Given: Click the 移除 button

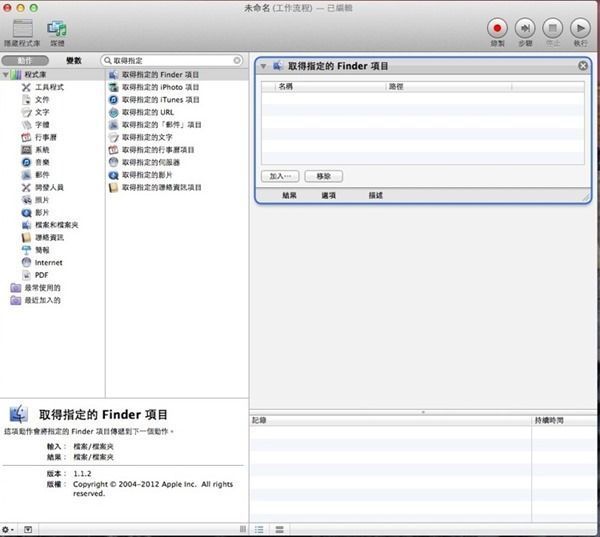Looking at the screenshot, I should click(323, 176).
